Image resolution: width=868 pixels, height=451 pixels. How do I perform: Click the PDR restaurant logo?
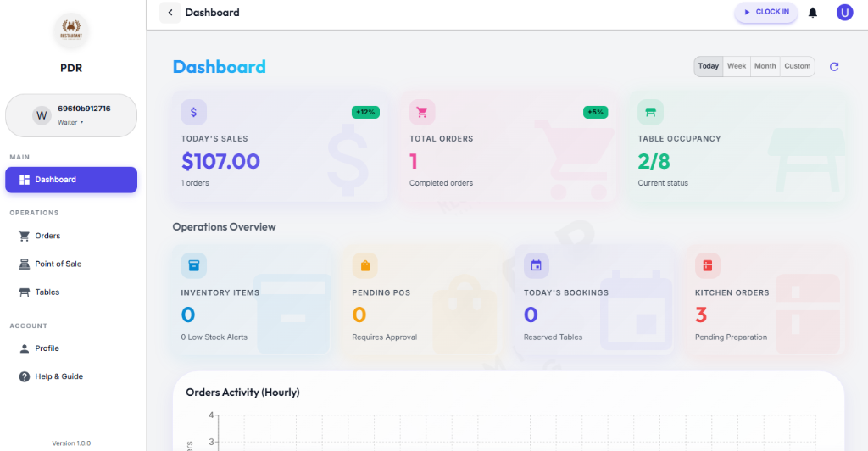[x=71, y=31]
